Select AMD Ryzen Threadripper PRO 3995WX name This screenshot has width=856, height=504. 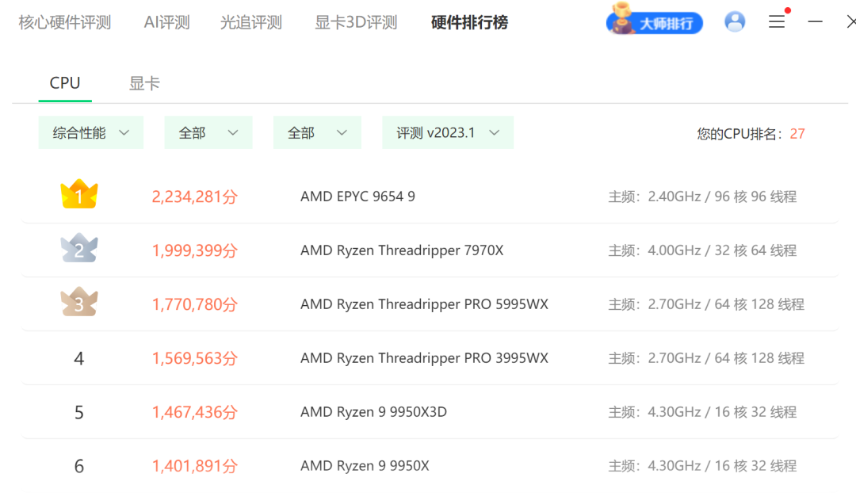click(x=424, y=358)
